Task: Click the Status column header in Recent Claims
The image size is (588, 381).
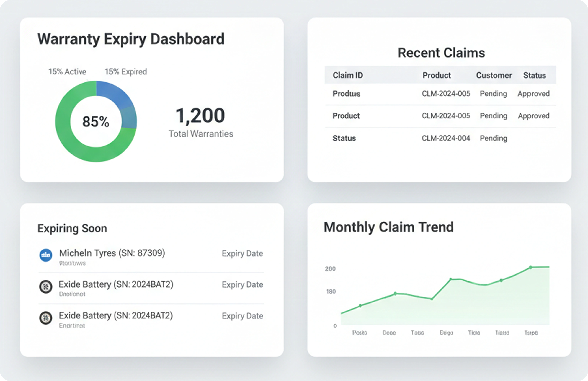Action: pos(535,75)
